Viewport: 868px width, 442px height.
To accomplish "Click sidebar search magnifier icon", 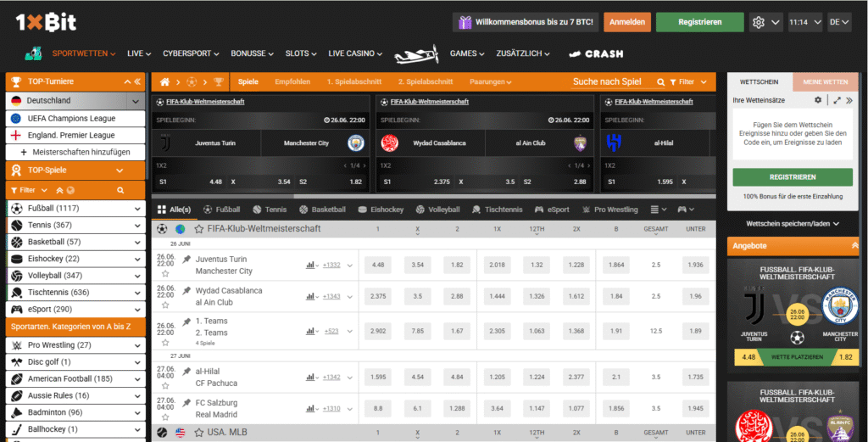I will coord(120,190).
